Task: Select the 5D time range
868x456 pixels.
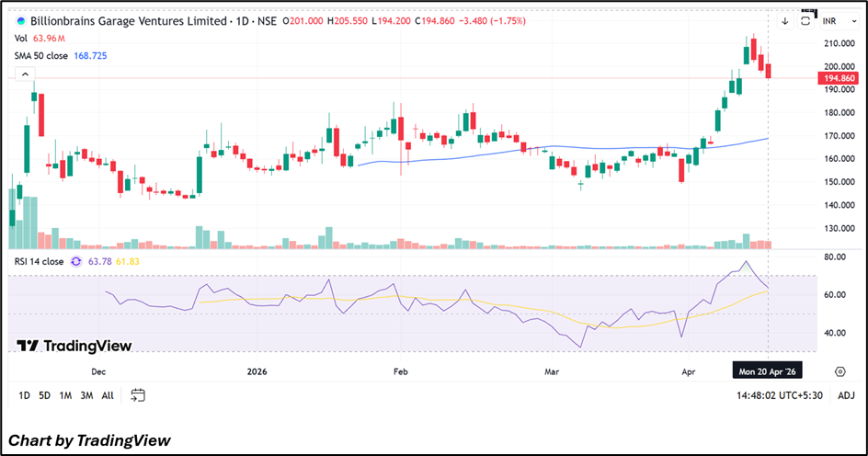Action: (44, 395)
